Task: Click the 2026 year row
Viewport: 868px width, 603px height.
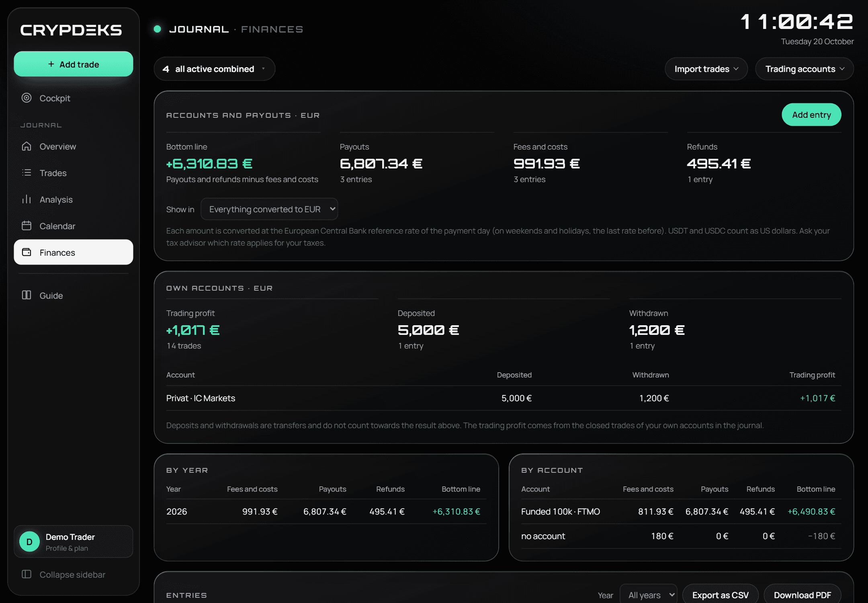Action: click(x=326, y=511)
